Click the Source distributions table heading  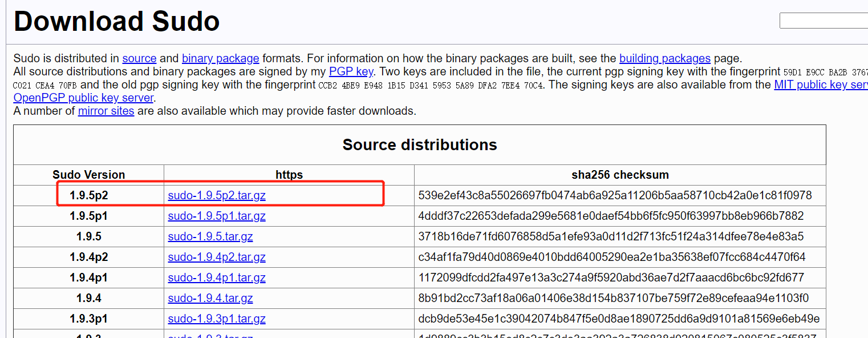420,144
